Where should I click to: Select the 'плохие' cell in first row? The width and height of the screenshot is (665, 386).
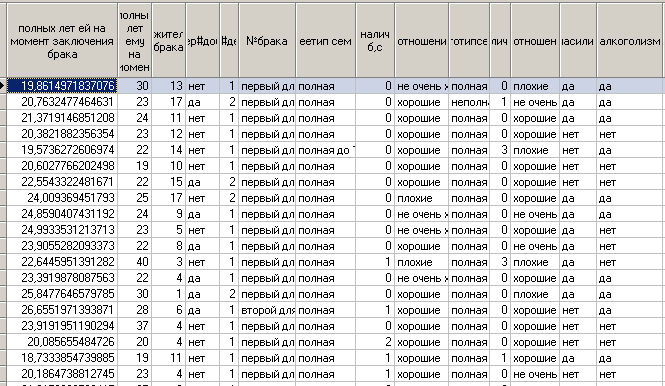(535, 86)
